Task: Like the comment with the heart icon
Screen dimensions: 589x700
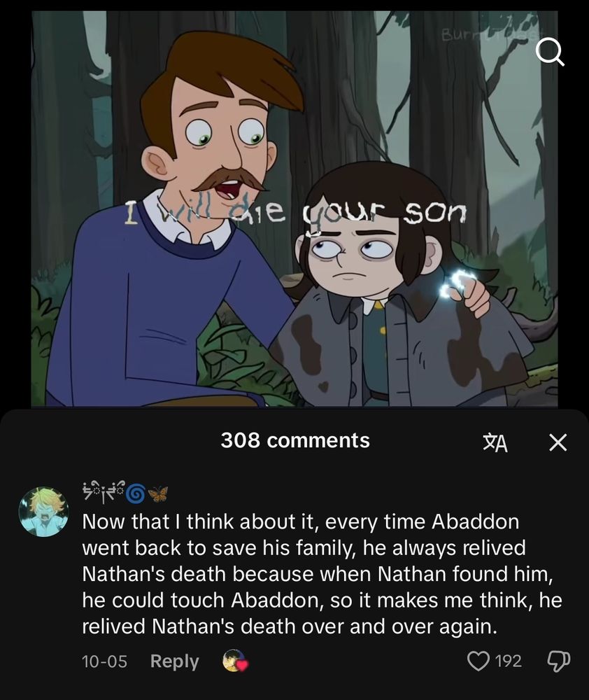Action: (478, 661)
